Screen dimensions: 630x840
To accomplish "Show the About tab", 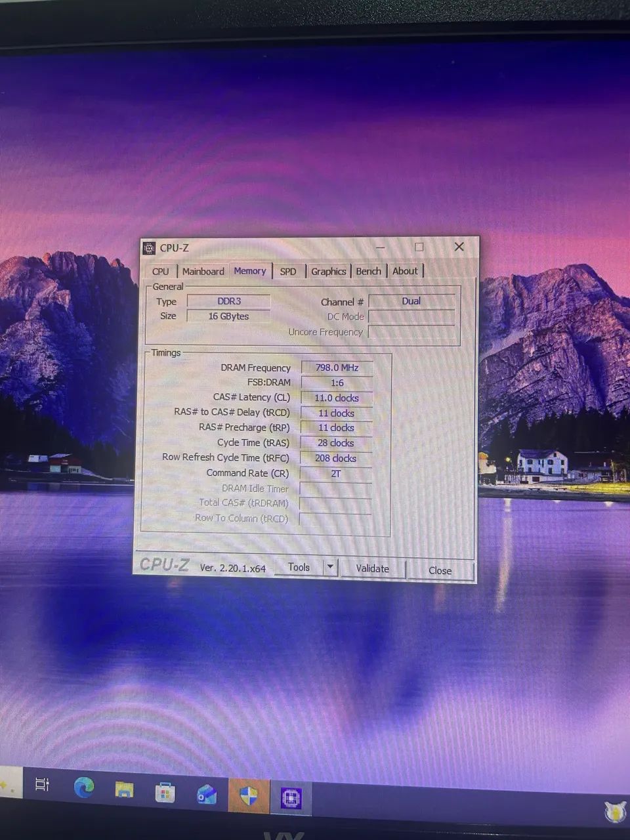I will [x=405, y=270].
